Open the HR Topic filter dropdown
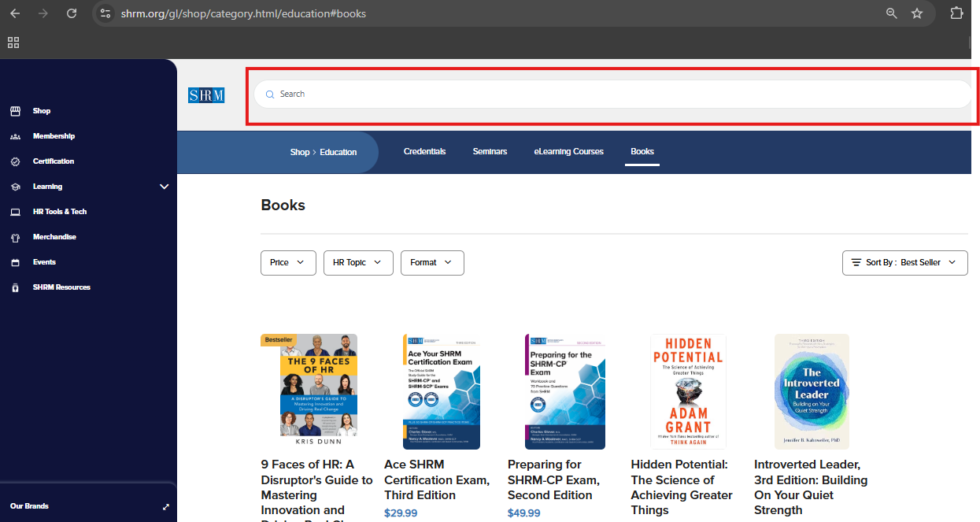The image size is (980, 522). 358,263
